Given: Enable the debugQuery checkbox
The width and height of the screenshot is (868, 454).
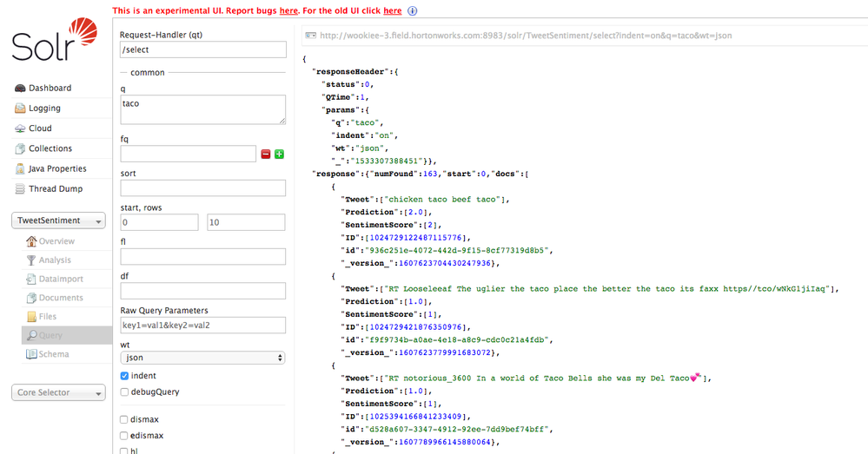Looking at the screenshot, I should click(x=125, y=392).
